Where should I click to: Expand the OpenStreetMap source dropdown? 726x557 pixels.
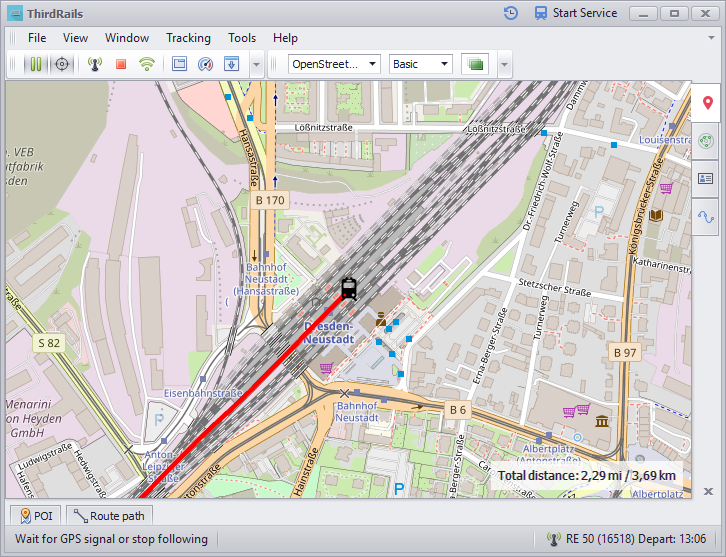point(334,64)
